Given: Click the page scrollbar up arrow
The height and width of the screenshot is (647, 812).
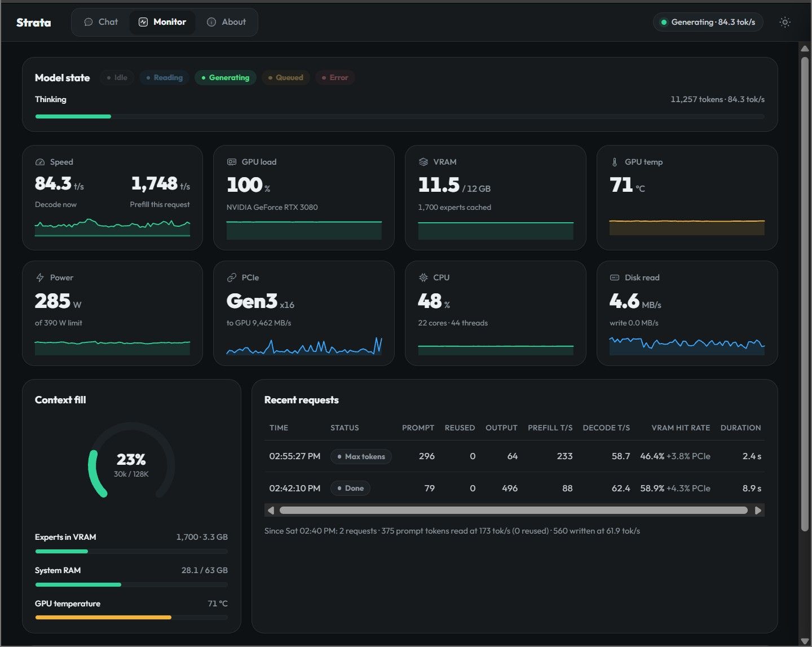Looking at the screenshot, I should [x=805, y=49].
